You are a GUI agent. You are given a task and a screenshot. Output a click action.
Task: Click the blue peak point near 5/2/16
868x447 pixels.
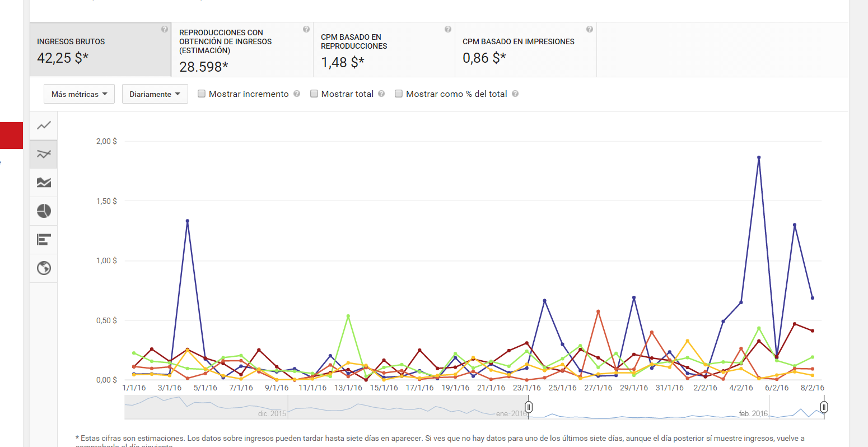[x=759, y=157]
